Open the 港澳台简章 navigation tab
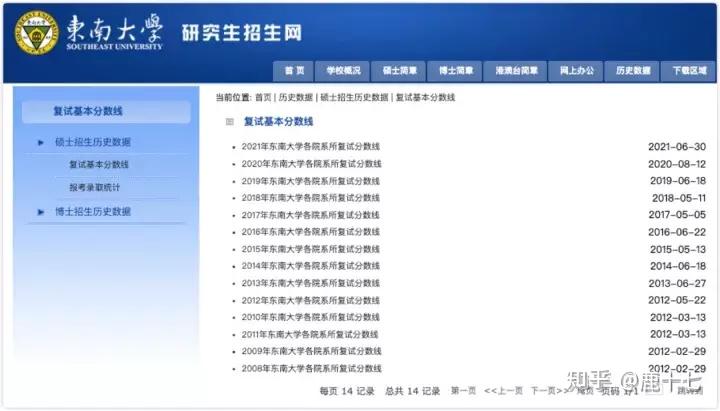Viewport: 720px width, 411px height. (516, 71)
